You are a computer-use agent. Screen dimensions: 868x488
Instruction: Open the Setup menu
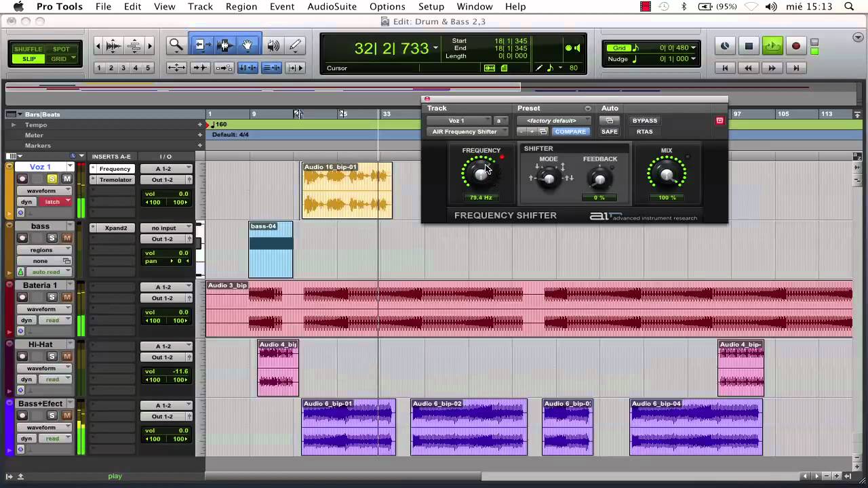coord(431,7)
